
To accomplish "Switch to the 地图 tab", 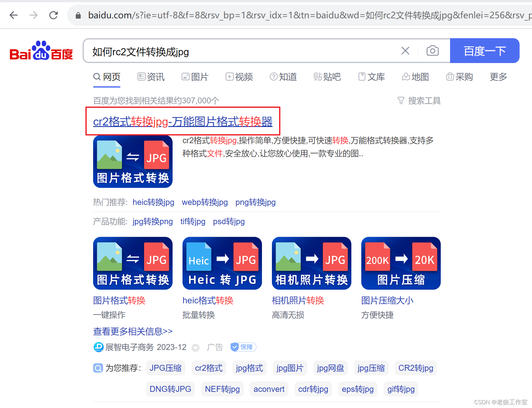I will click(415, 77).
